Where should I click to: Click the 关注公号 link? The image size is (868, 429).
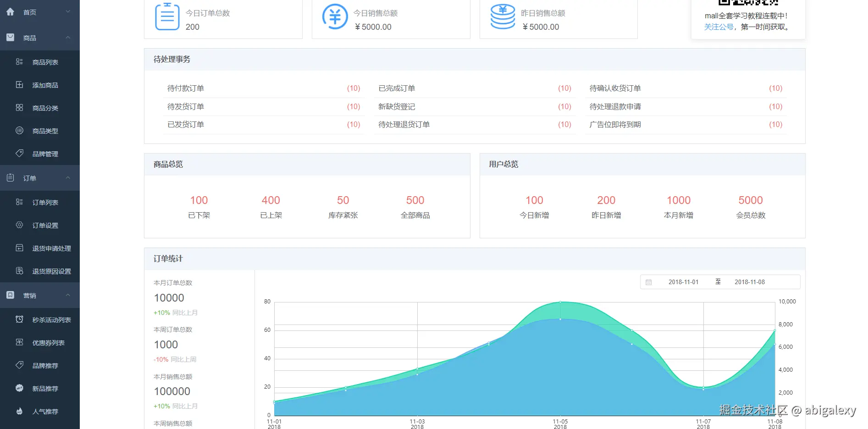[x=719, y=27]
